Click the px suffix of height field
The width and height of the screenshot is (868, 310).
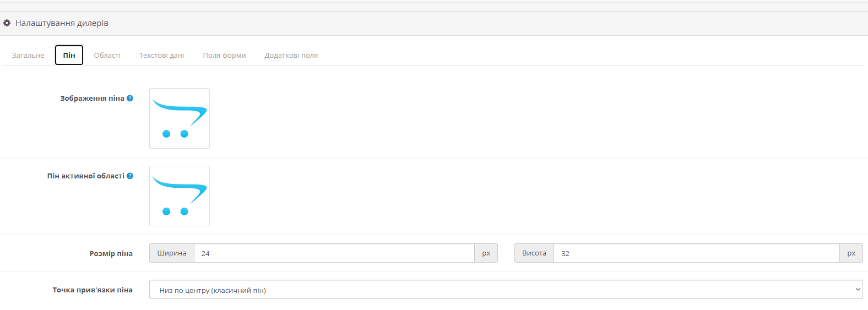tap(851, 253)
